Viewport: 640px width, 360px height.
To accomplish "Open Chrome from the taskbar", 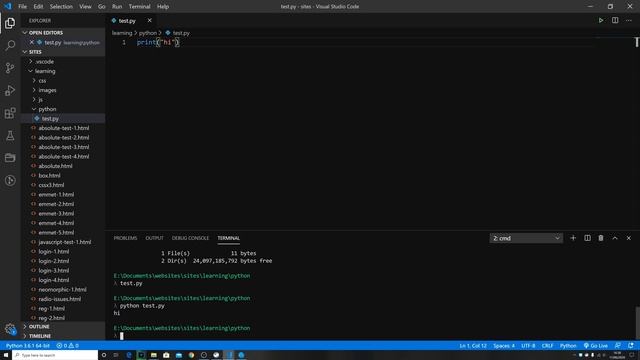I will [x=191, y=355].
